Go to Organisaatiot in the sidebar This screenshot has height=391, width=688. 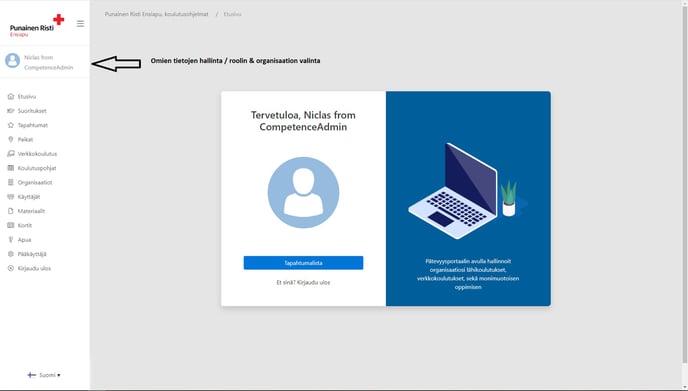click(35, 183)
